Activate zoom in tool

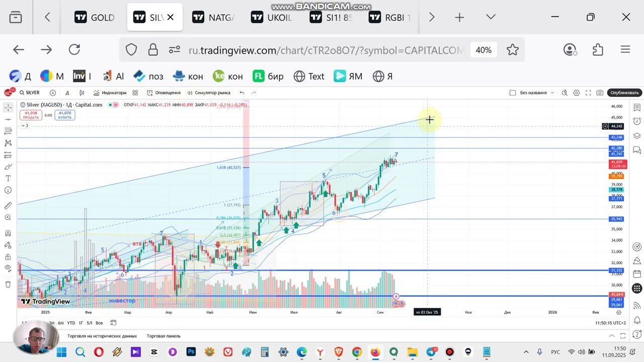tap(8, 218)
